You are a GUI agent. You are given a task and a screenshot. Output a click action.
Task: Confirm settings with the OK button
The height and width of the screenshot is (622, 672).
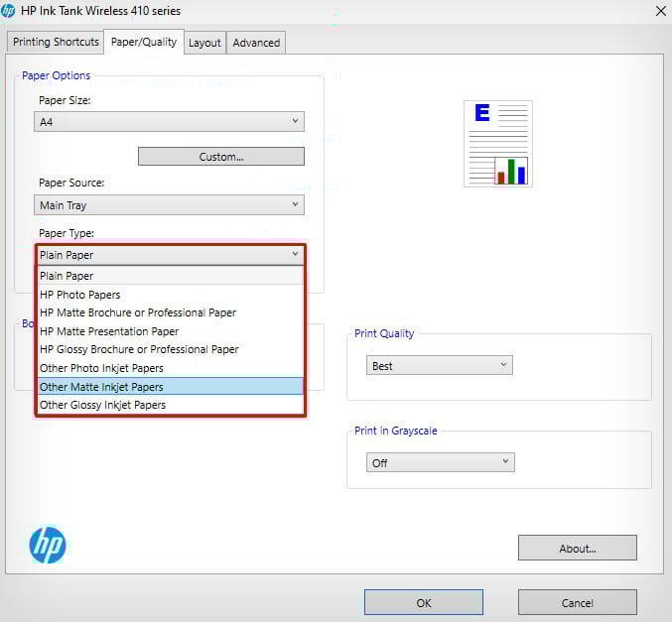[x=424, y=603]
